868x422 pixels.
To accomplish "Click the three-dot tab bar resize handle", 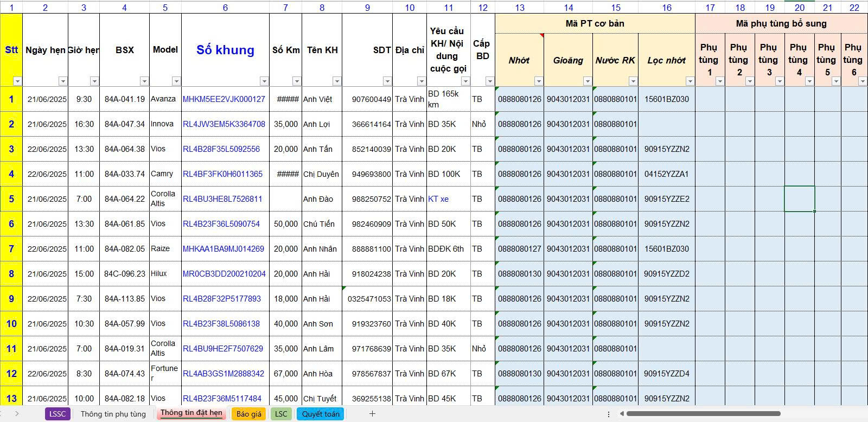I will point(608,414).
